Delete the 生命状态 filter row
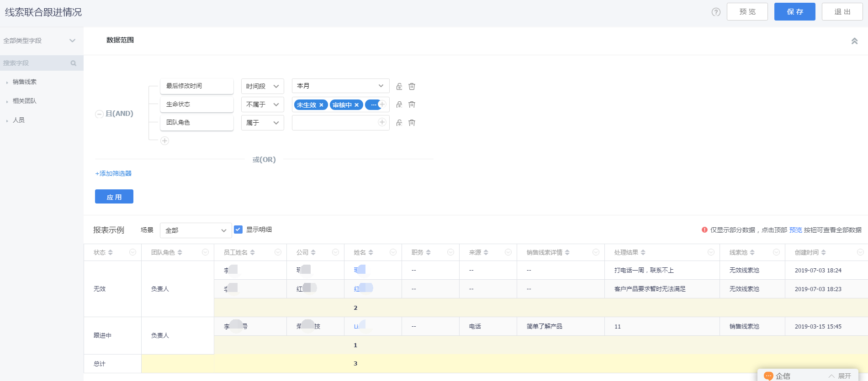Image resolution: width=868 pixels, height=381 pixels. pyautogui.click(x=412, y=104)
